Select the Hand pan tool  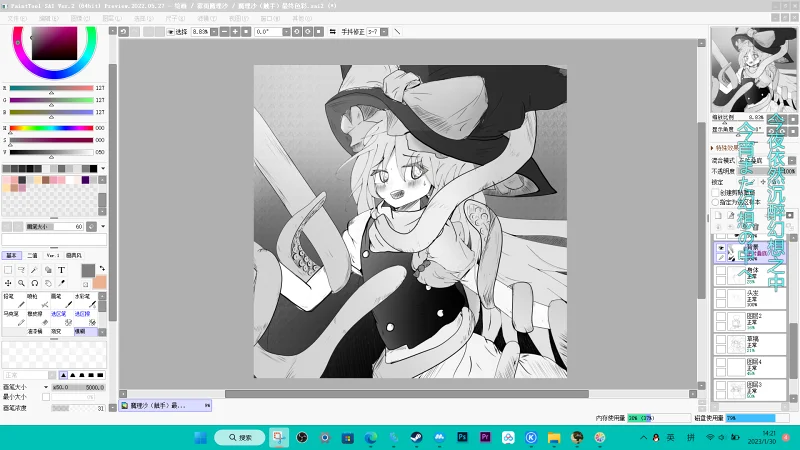(48, 283)
